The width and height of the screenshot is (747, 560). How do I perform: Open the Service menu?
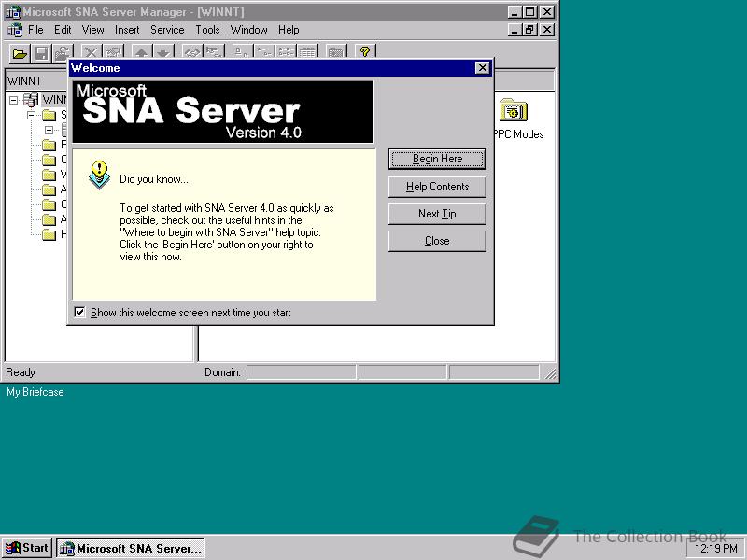167,30
